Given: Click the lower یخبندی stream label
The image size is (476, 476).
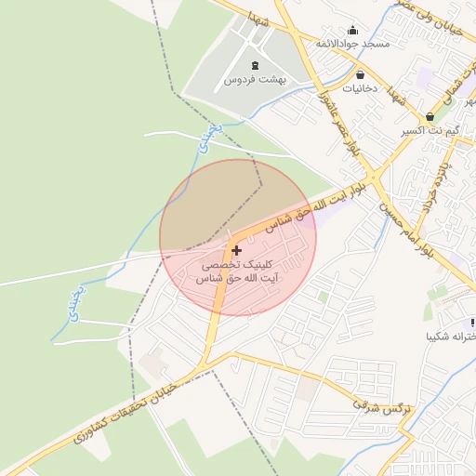Looking at the screenshot, I should (76, 303).
